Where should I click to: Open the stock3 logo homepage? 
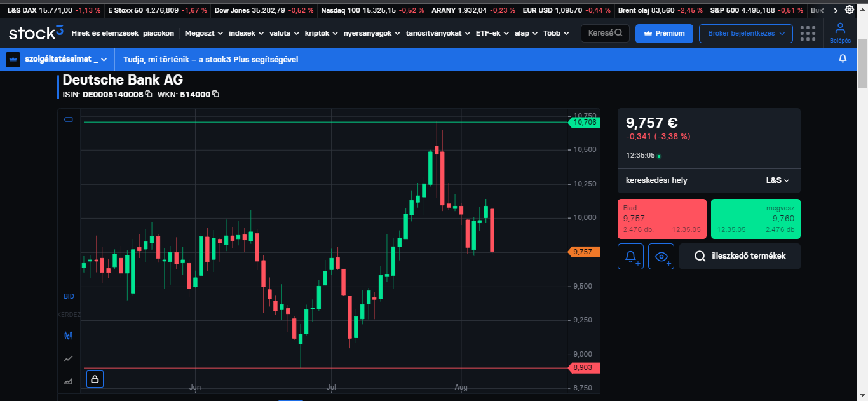point(36,32)
